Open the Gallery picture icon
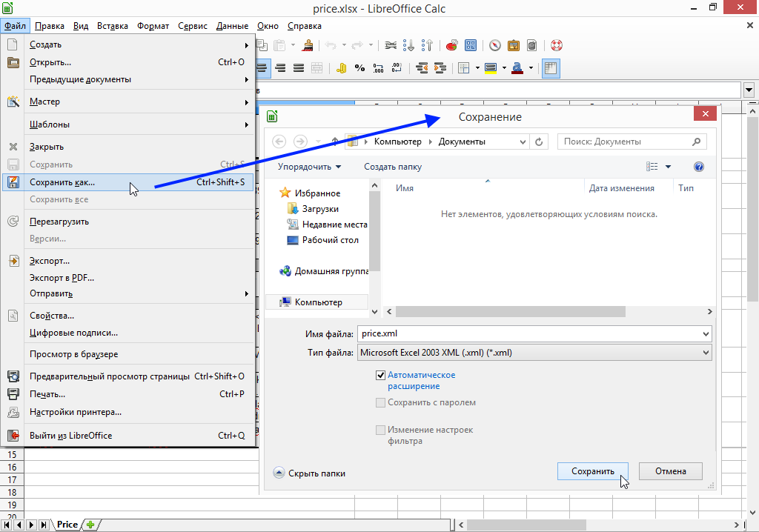Viewport: 759px width, 532px height. (x=513, y=45)
